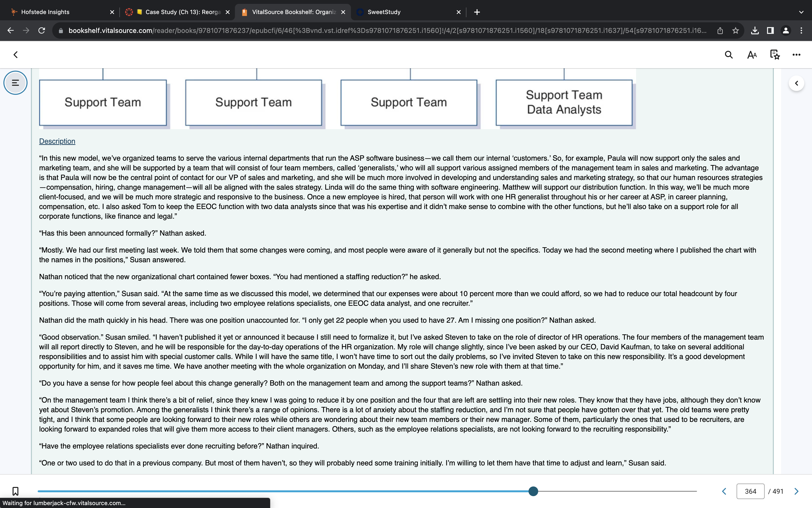The height and width of the screenshot is (508, 812).
Task: Click the browser forward arrow
Action: (26, 30)
